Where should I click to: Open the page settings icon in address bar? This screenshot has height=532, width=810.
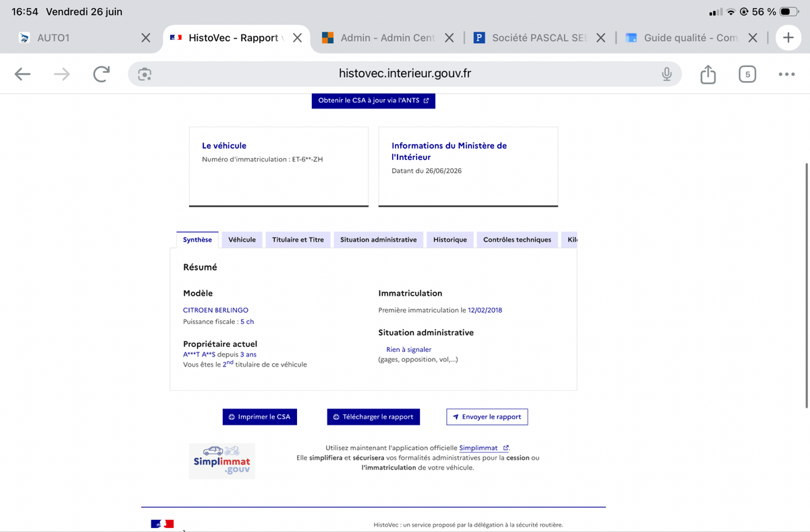(144, 74)
